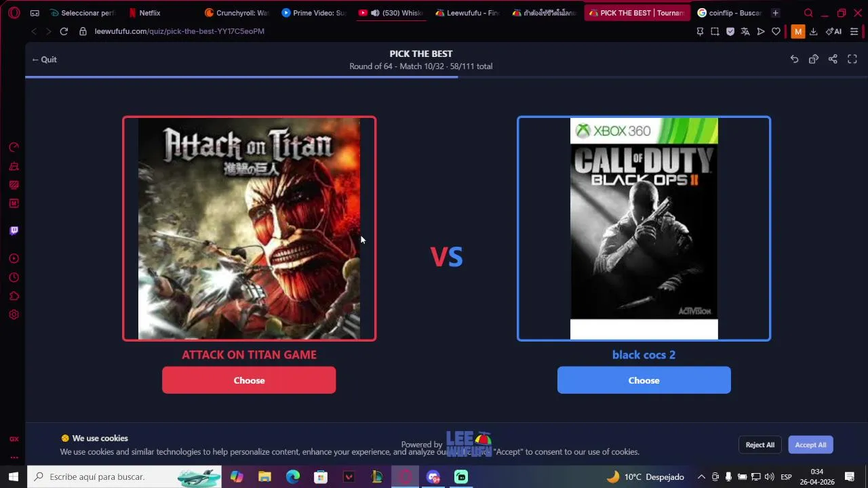This screenshot has height=488, width=868.
Task: Add page to bookmarks heart icon
Action: point(776,31)
